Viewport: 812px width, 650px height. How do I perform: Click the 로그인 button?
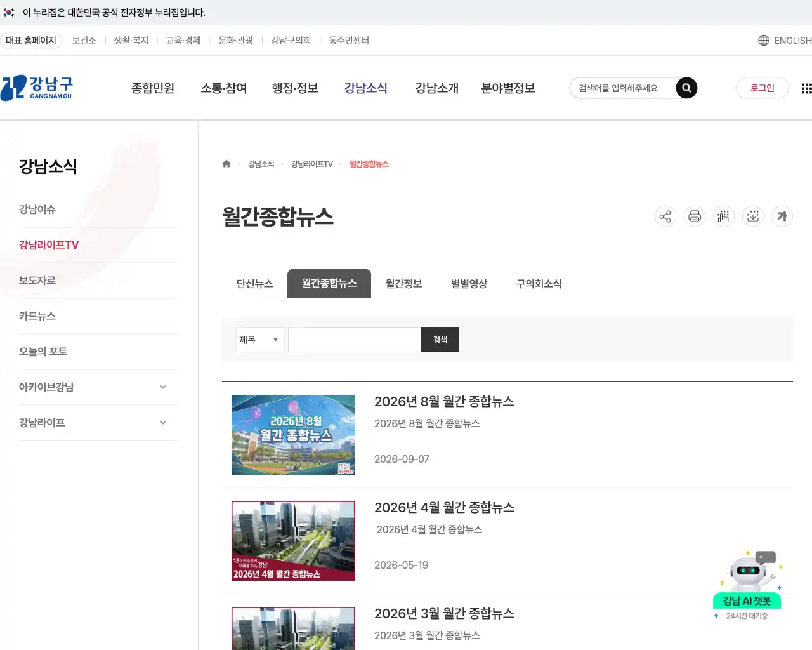pyautogui.click(x=763, y=88)
